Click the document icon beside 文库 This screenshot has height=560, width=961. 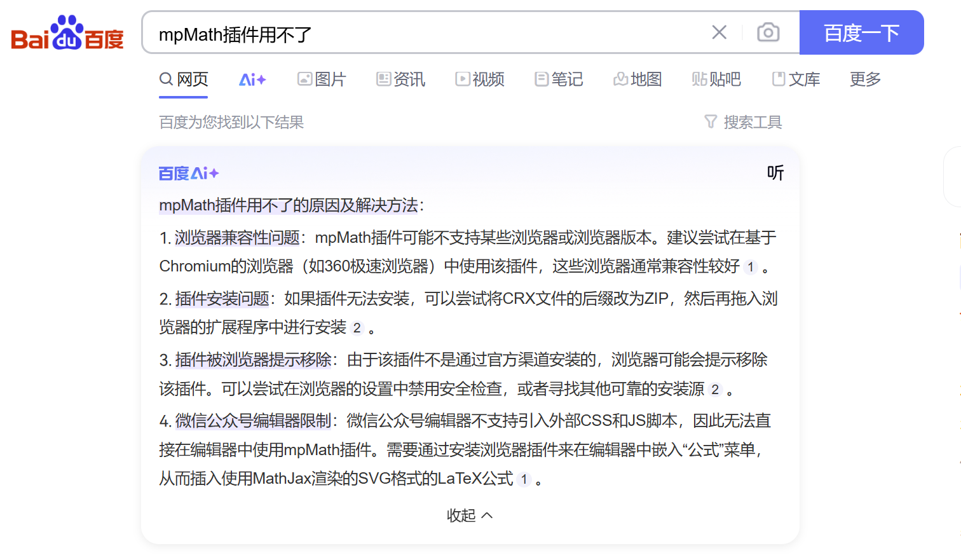tap(778, 79)
